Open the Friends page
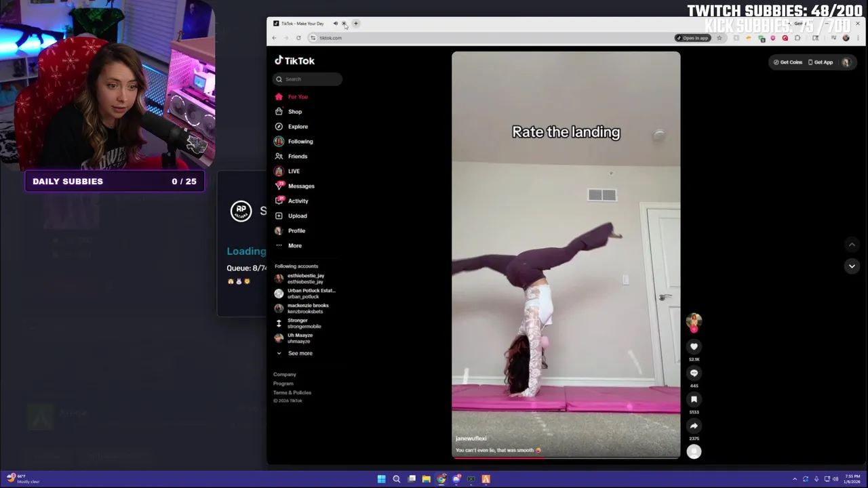Viewport: 868px width, 488px height. tap(292, 157)
